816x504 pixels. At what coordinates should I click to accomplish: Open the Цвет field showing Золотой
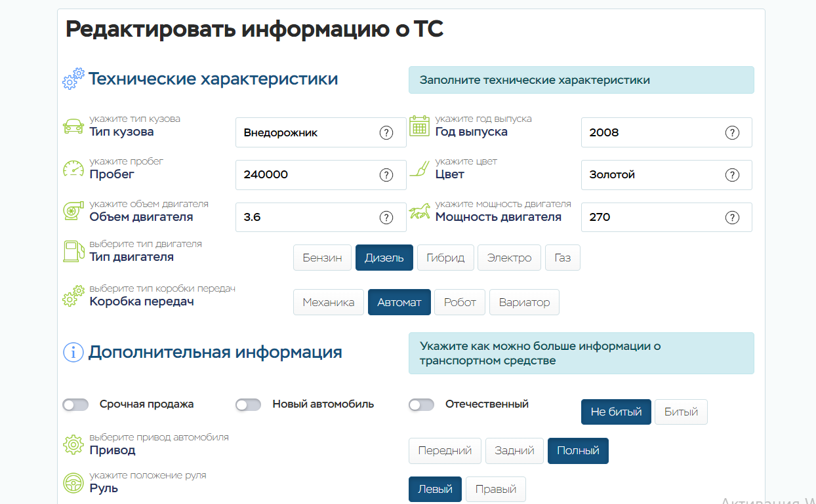(653, 175)
